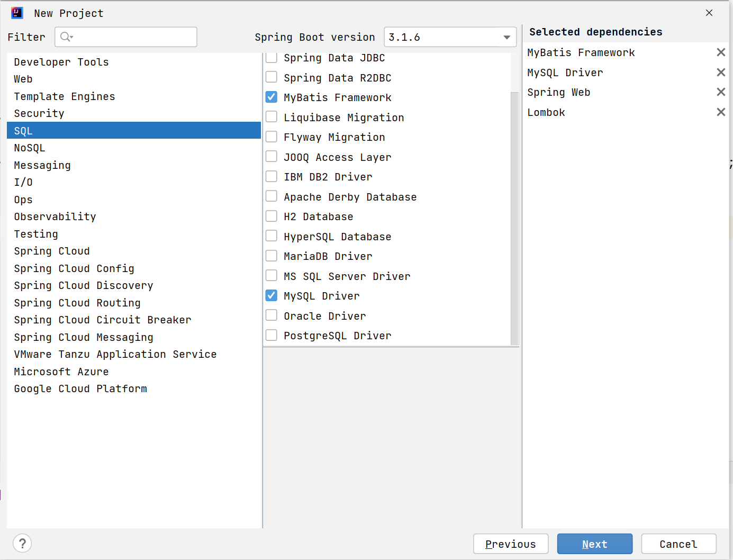Open the Template Engines category
This screenshot has height=560, width=733.
click(x=134, y=96)
